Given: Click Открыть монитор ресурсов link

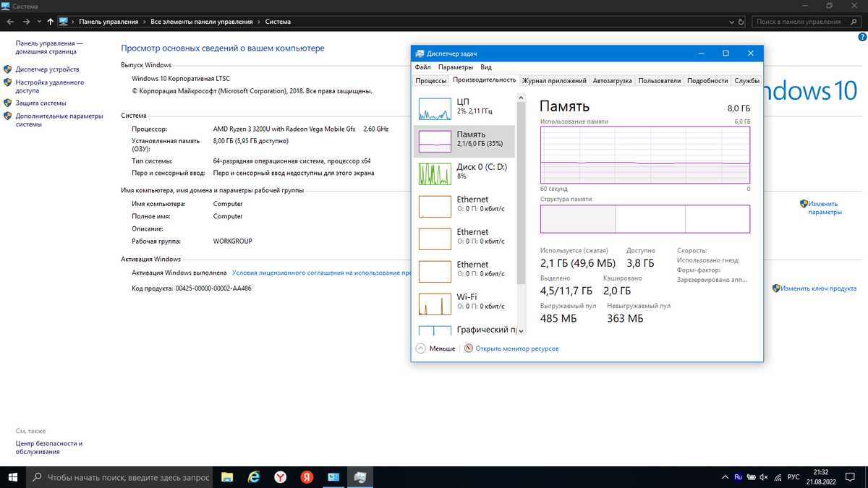Looking at the screenshot, I should pos(517,348).
